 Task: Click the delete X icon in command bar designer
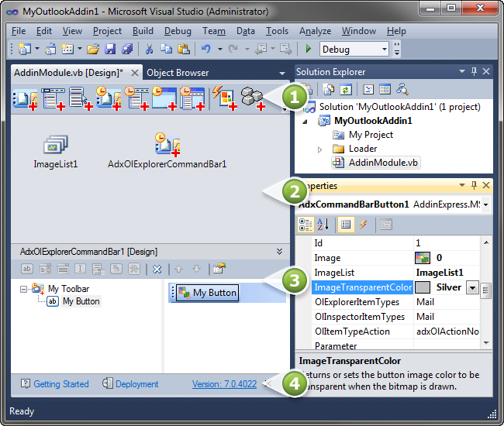pyautogui.click(x=157, y=269)
